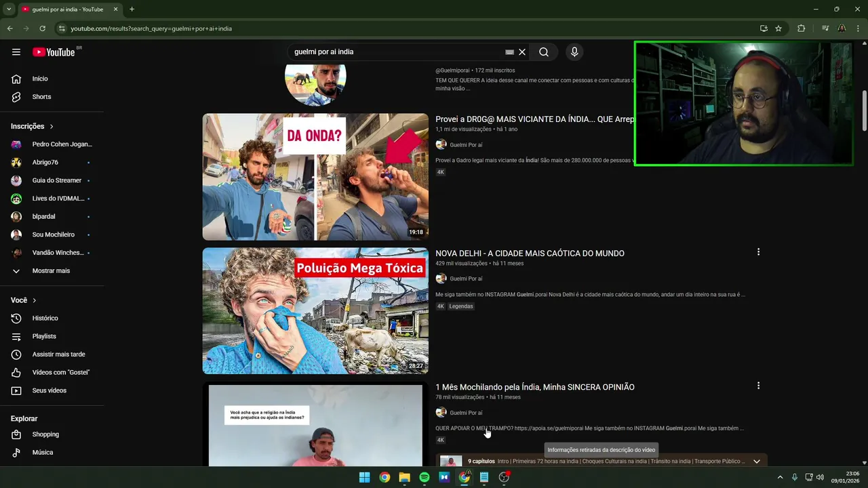Click the browser address bar URL
The height and width of the screenshot is (488, 868).
pyautogui.click(x=151, y=28)
